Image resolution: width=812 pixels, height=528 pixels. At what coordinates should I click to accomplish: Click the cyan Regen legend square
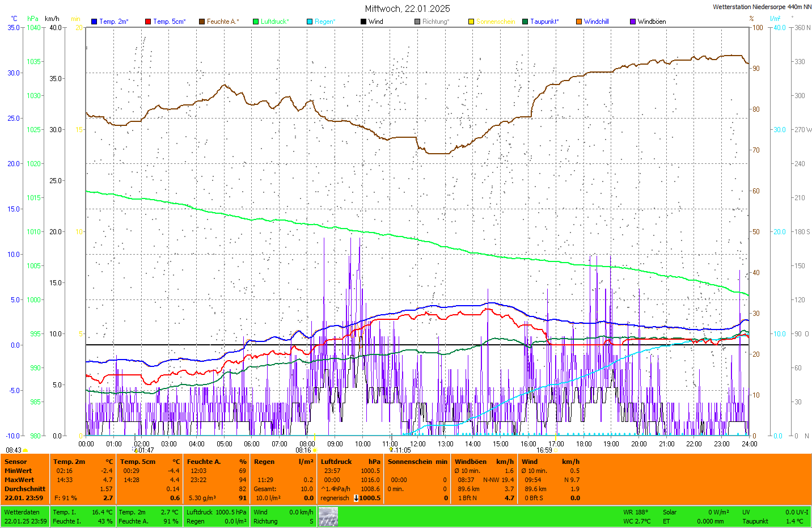pyautogui.click(x=310, y=22)
